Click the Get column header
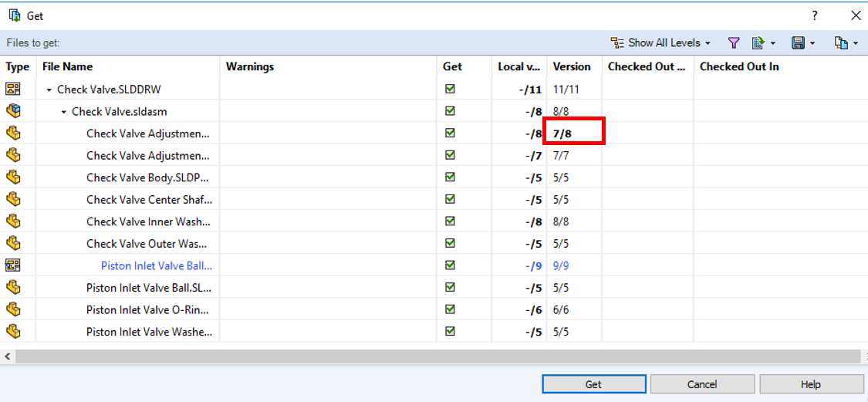 464,67
